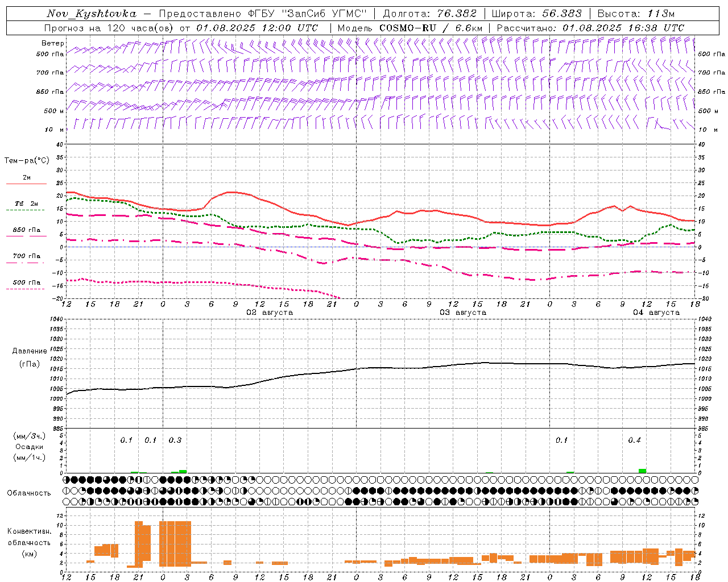The width and height of the screenshot is (728, 582).
Task: Click the station name Nov_Kyshtovka
Action: (91, 14)
